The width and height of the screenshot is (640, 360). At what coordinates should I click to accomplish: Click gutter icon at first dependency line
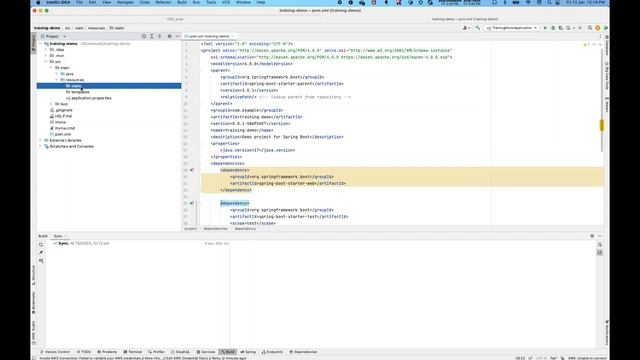coord(191,170)
